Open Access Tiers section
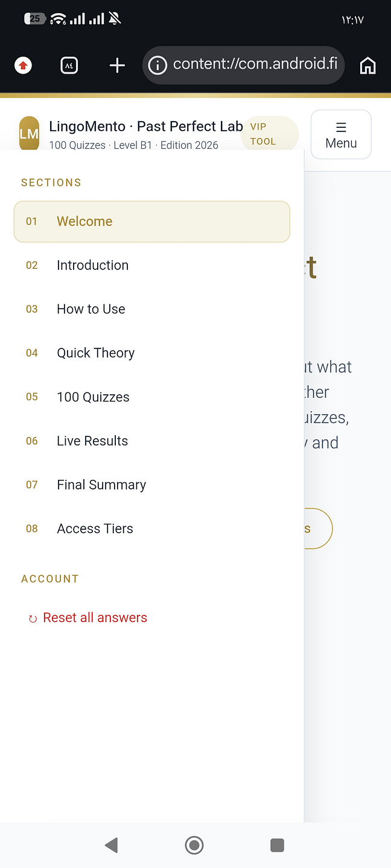This screenshot has height=868, width=391. point(152,529)
